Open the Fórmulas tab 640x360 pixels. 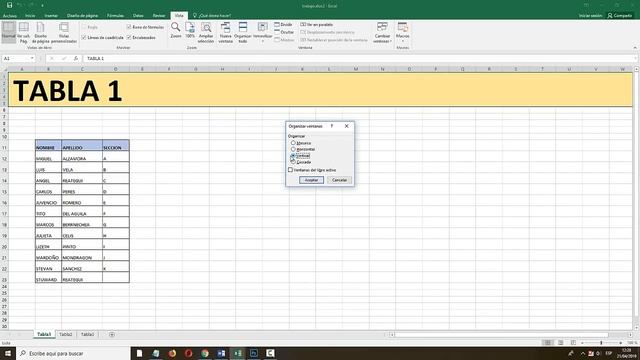click(x=115, y=16)
